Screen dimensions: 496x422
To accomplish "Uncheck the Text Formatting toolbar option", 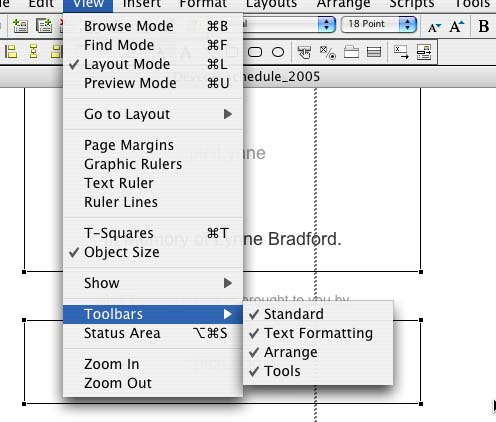I will 318,333.
